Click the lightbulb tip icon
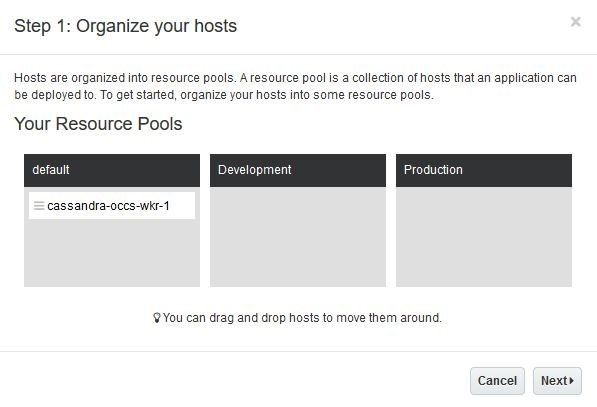The image size is (597, 407). click(x=156, y=318)
